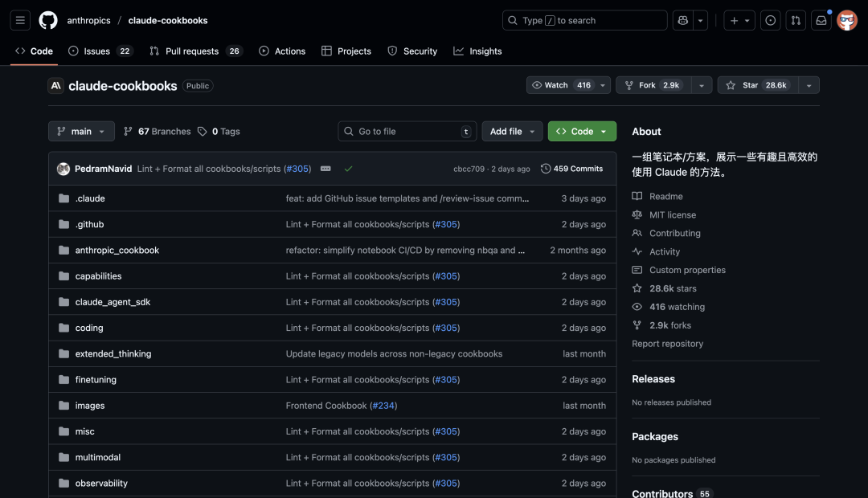The height and width of the screenshot is (498, 868).
Task: Open the capabilities folder
Action: pos(99,276)
